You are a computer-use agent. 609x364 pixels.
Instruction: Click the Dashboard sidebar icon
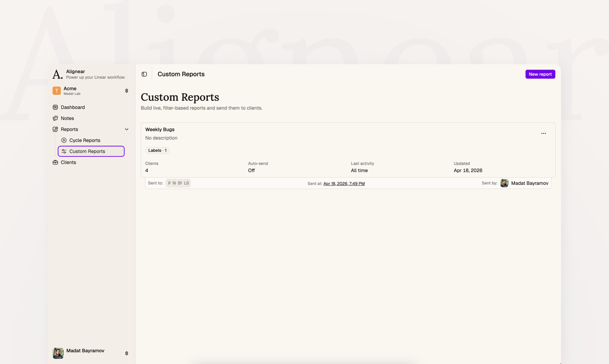(x=55, y=107)
